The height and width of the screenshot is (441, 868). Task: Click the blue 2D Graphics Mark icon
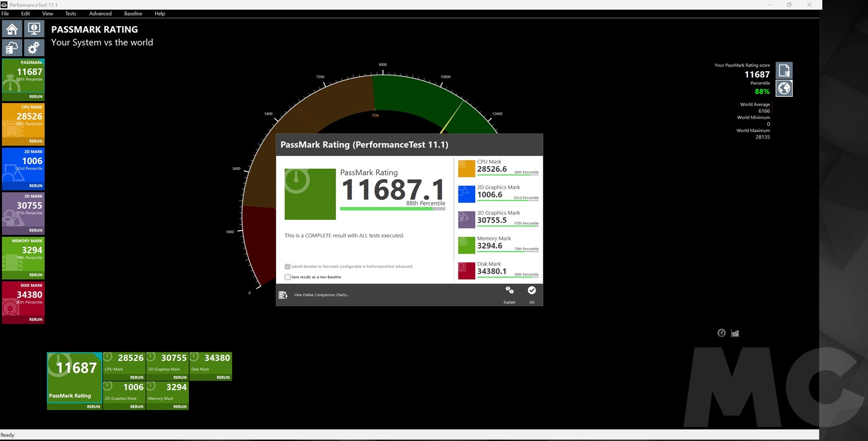tap(466, 194)
